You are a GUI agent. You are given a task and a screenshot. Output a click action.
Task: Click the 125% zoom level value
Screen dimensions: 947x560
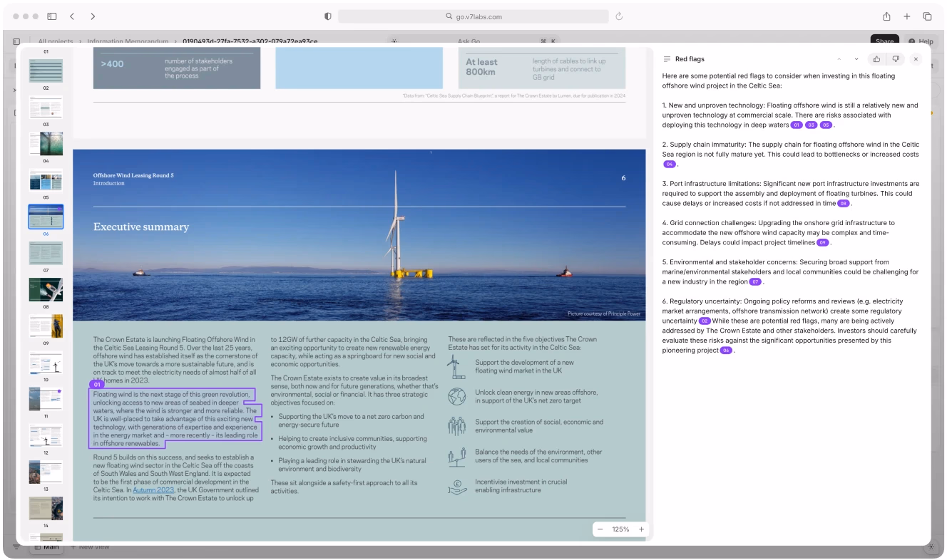(x=620, y=529)
